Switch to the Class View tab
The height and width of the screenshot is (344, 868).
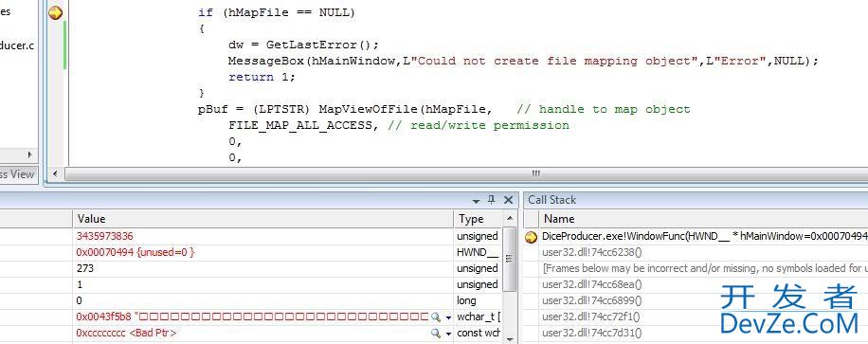click(x=17, y=174)
